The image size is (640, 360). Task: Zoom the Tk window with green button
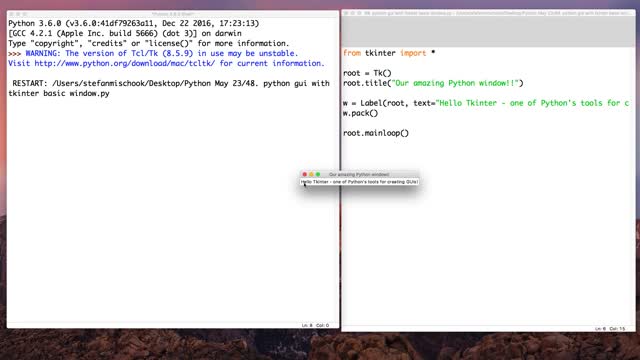coord(318,174)
